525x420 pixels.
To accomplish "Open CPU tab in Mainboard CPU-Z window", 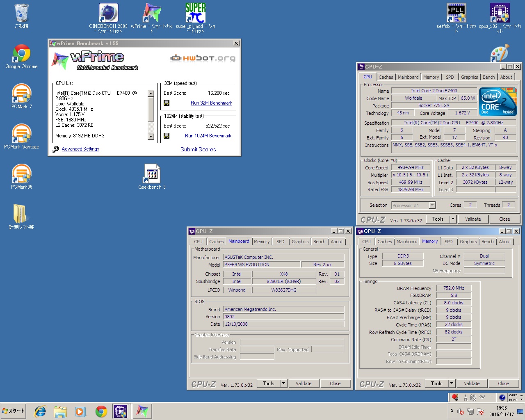I will point(198,242).
